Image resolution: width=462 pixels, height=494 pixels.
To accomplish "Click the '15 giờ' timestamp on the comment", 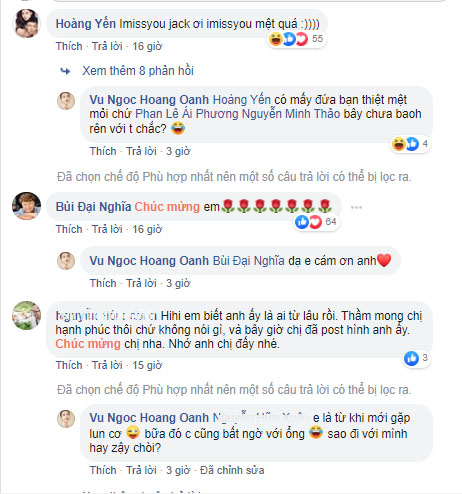I will pyautogui.click(x=147, y=365).
